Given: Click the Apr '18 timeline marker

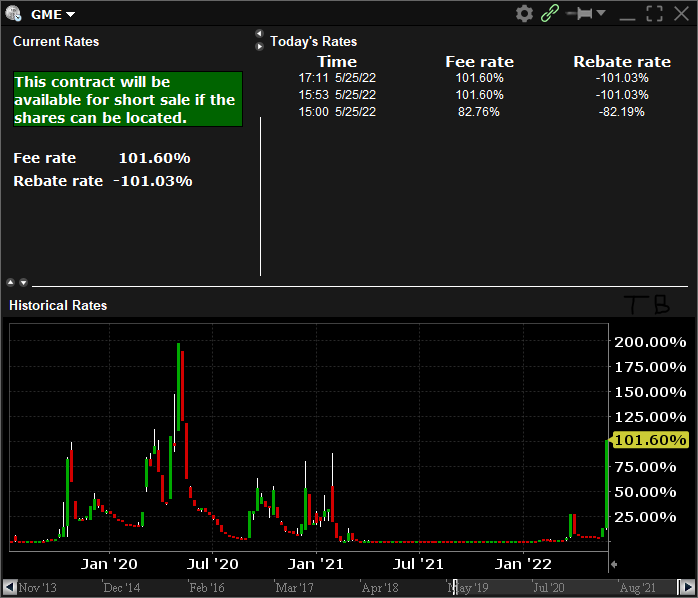Looking at the screenshot, I should (x=380, y=587).
